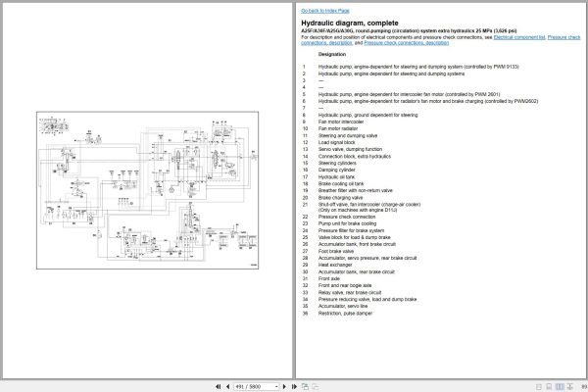This screenshot has width=588, height=392.
Task: Select text 'Brake charging valve'
Action: tap(340, 197)
